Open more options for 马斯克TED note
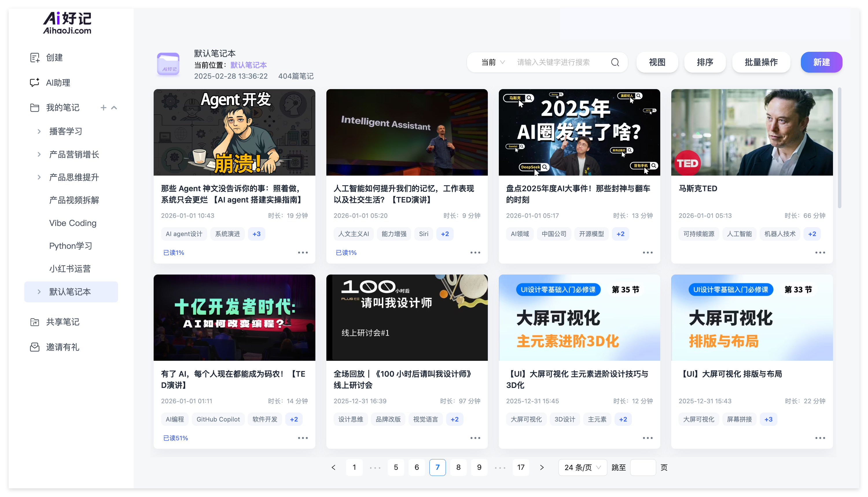 (820, 253)
